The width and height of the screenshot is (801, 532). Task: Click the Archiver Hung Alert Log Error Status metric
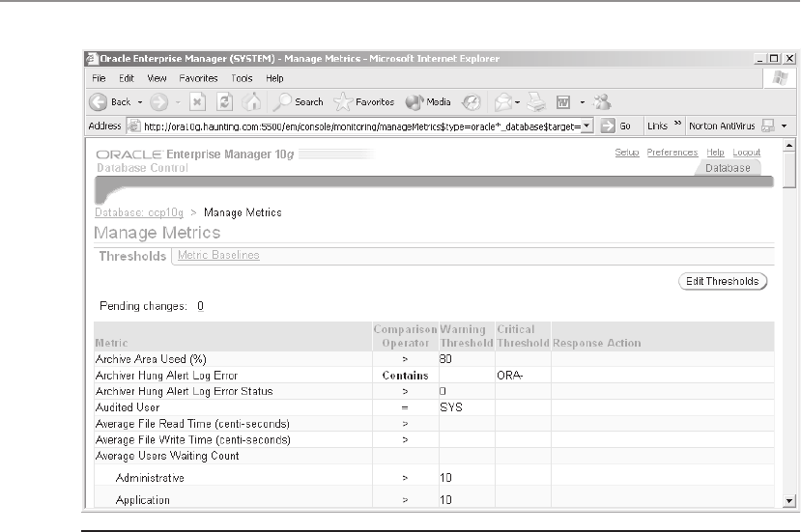pyautogui.click(x=184, y=392)
